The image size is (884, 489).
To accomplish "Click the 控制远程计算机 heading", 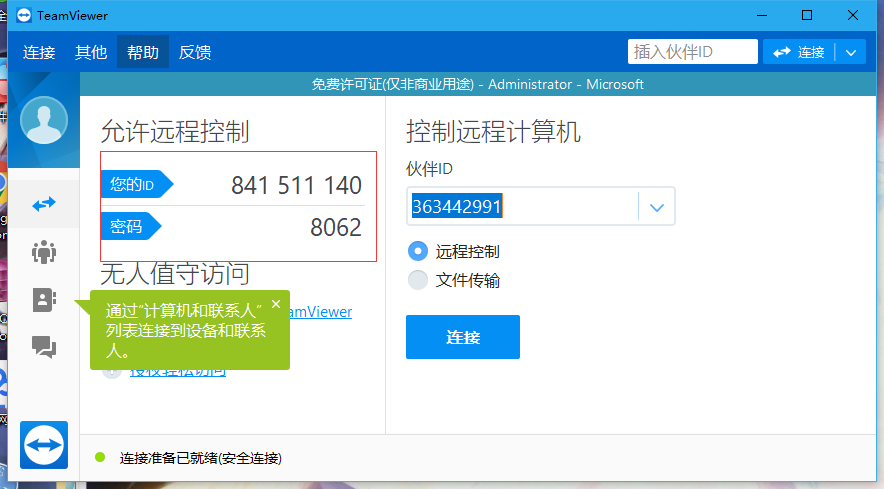I will coord(493,131).
